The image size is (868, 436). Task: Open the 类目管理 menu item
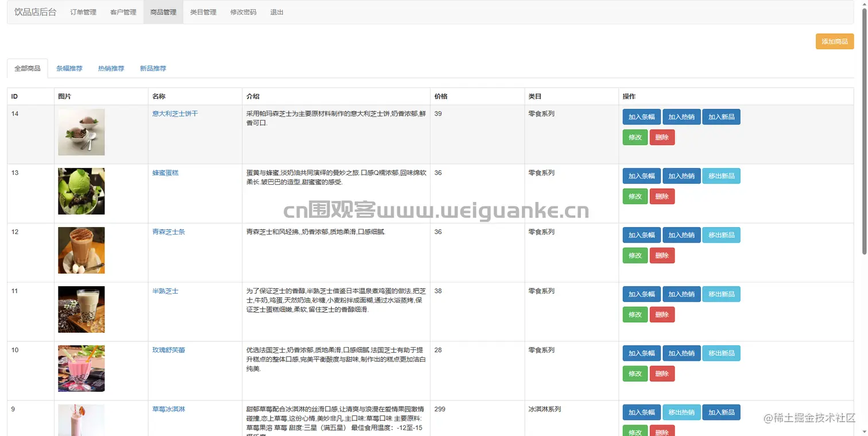tap(203, 12)
